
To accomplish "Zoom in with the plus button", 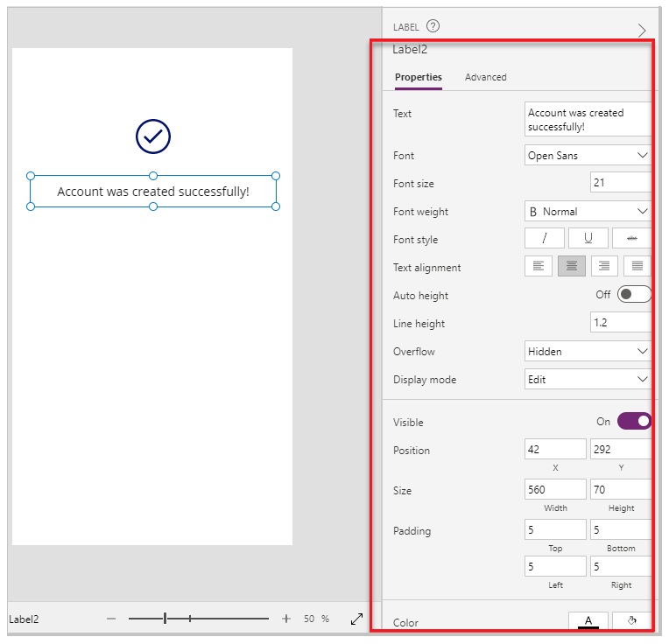I will coord(285,619).
